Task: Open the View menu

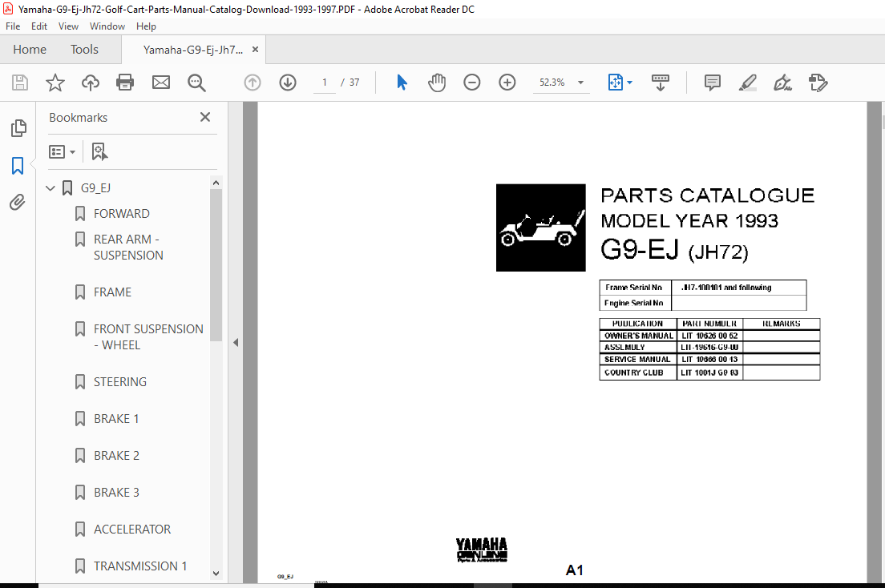Action: [x=68, y=26]
